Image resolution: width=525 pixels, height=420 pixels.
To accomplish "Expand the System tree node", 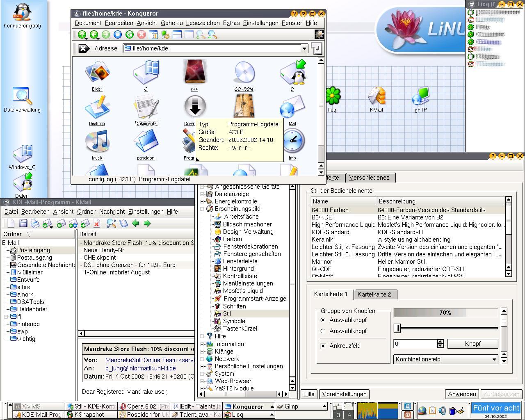I will point(202,374).
